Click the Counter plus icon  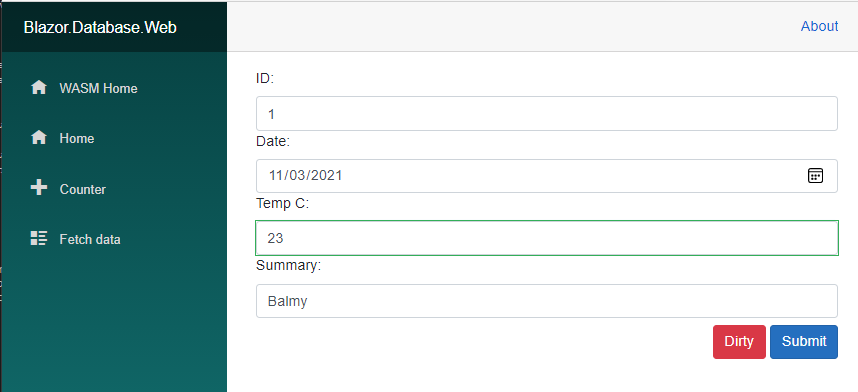point(39,188)
